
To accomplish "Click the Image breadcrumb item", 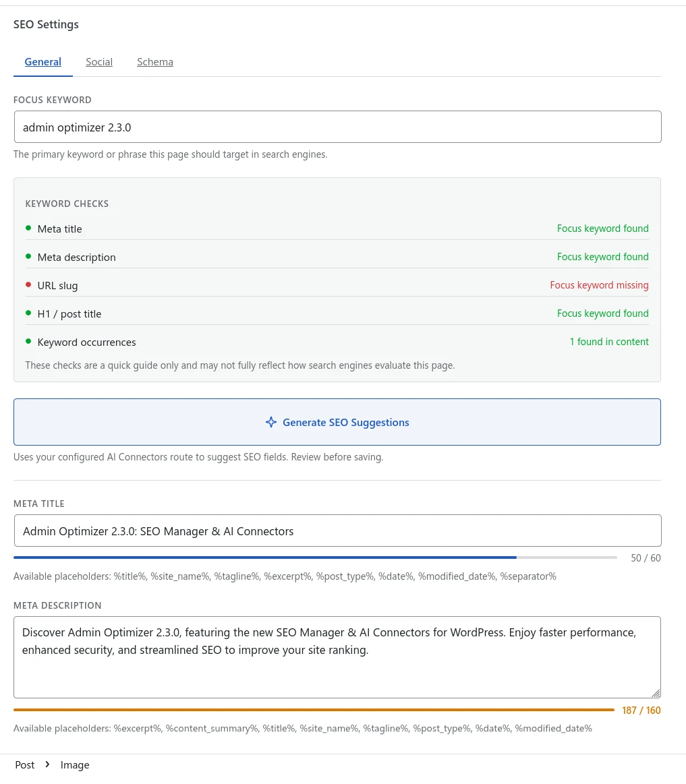I will tap(75, 765).
